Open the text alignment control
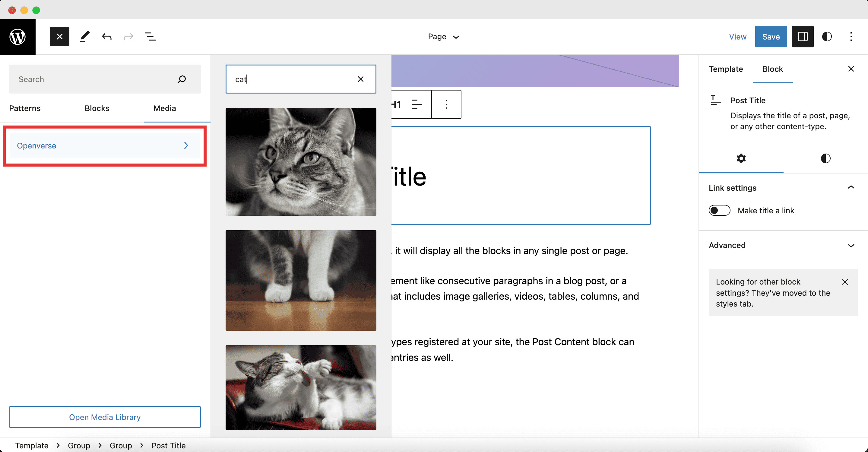 [x=417, y=104]
